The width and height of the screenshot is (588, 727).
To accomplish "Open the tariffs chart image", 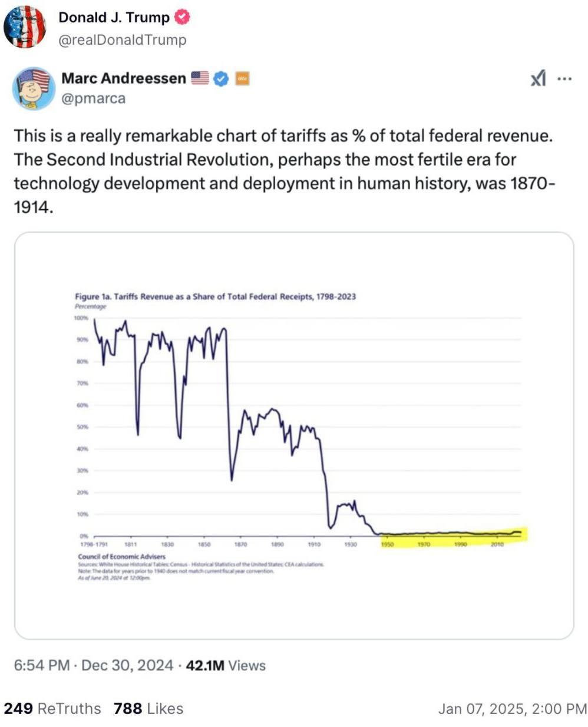I will click(294, 436).
